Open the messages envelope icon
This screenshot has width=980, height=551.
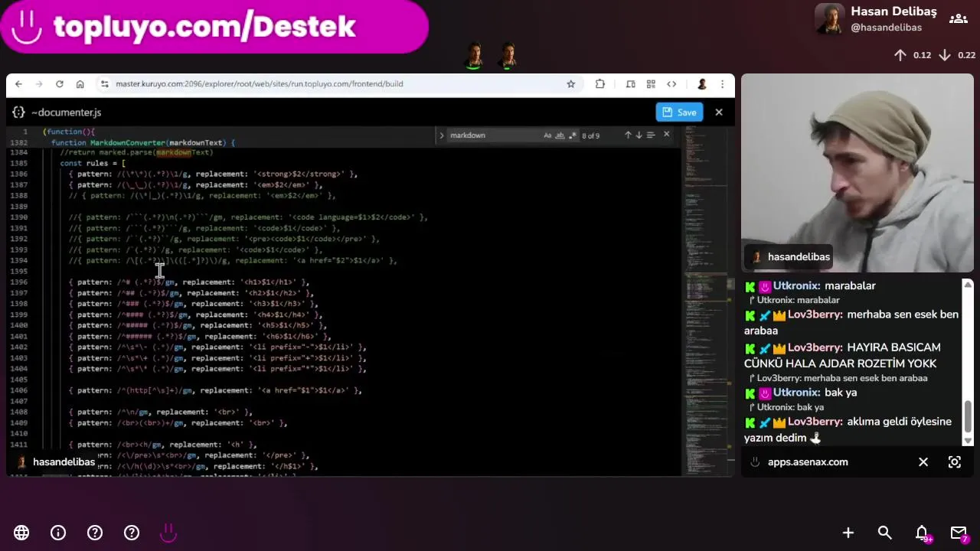tap(959, 533)
